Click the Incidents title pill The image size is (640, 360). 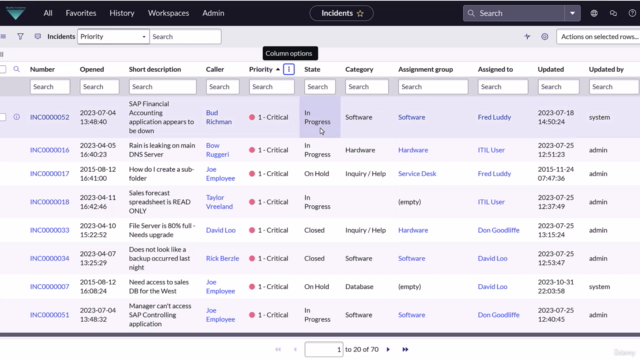point(341,13)
